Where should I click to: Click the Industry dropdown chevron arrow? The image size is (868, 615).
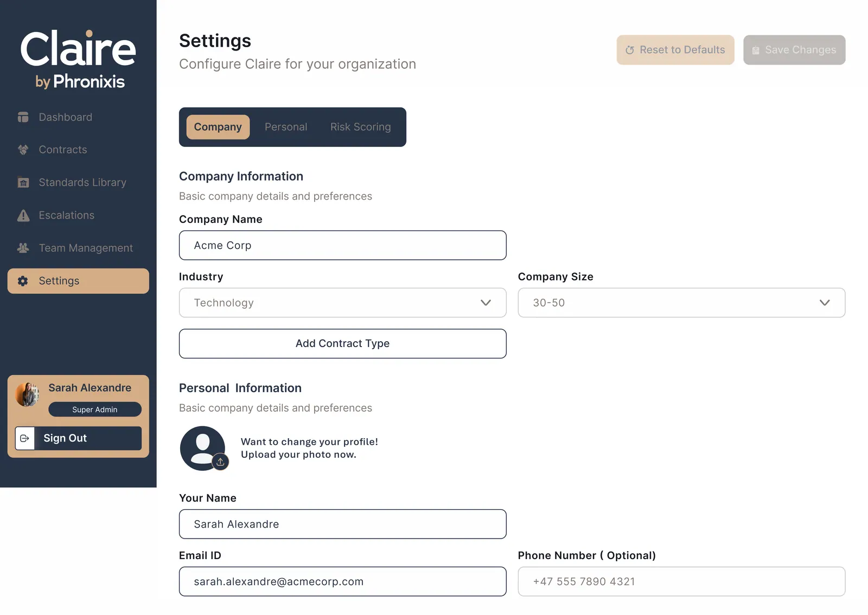coord(486,303)
